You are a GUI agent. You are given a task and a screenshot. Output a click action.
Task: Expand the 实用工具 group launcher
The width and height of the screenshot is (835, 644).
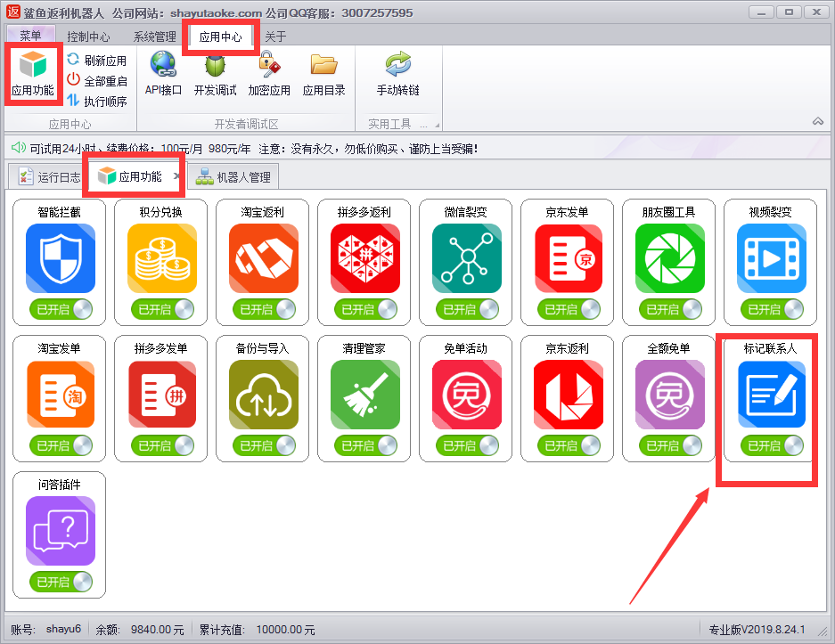(438, 126)
